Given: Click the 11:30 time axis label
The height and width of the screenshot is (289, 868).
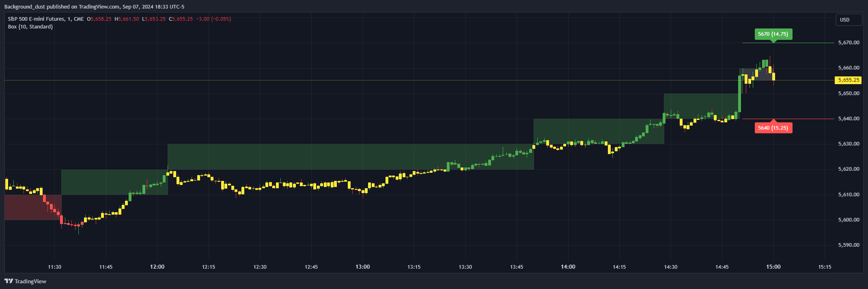Looking at the screenshot, I should tap(54, 267).
